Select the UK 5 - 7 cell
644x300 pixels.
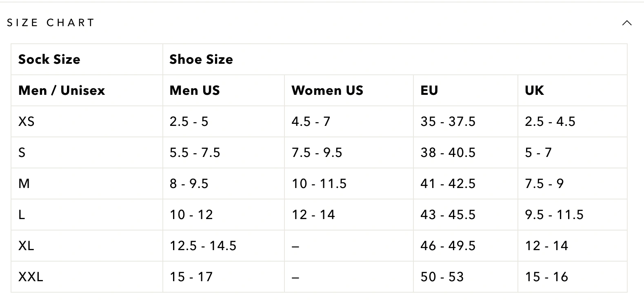[573, 152]
